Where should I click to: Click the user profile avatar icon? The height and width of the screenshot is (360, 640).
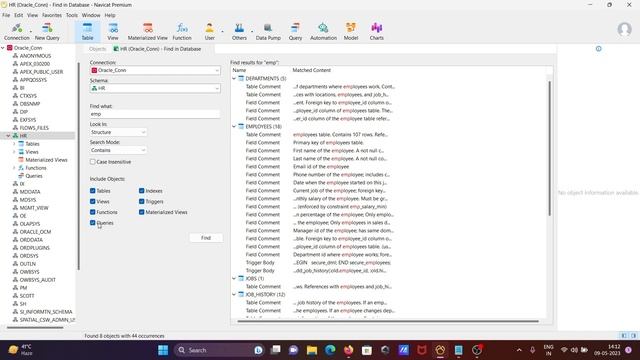[x=624, y=29]
